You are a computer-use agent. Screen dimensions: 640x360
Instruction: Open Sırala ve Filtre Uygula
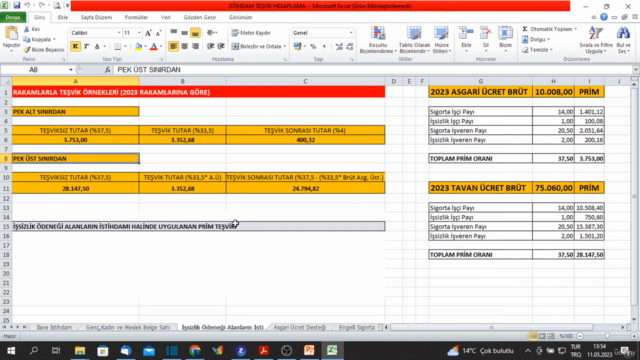[596, 40]
